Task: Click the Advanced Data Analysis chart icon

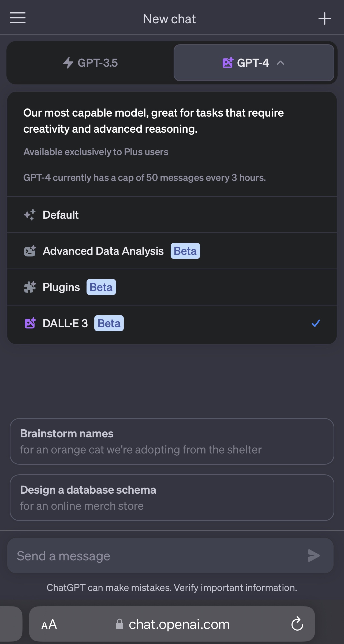Action: (x=30, y=251)
